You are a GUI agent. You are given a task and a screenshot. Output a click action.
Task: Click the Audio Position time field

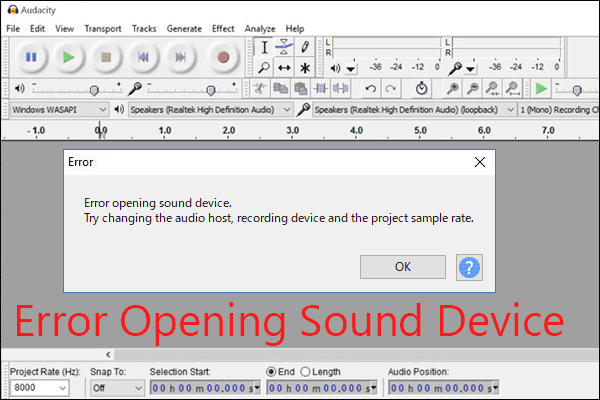[444, 388]
